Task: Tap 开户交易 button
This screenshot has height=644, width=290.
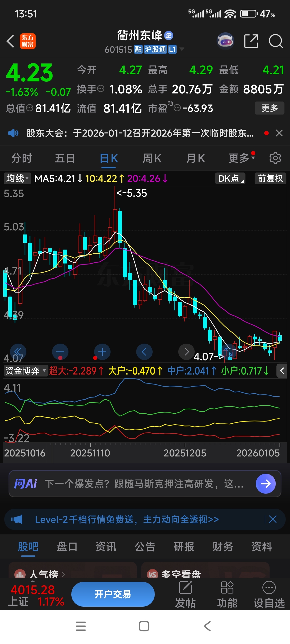Action: [113, 594]
